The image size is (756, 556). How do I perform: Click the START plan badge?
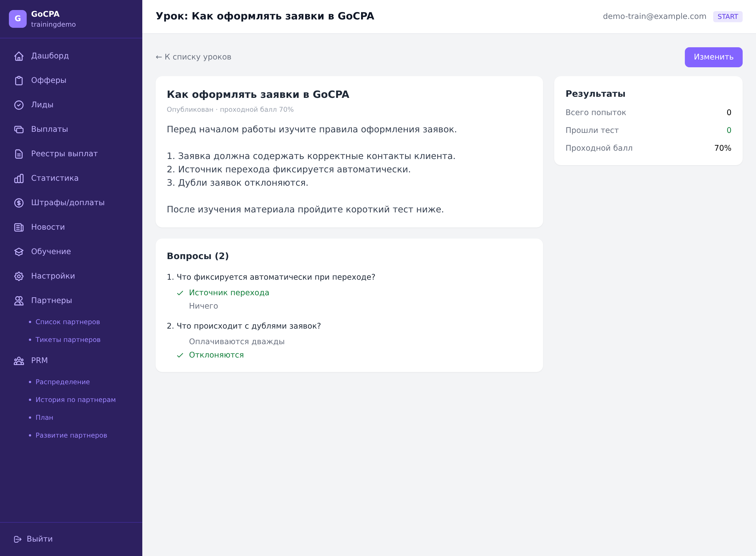727,16
